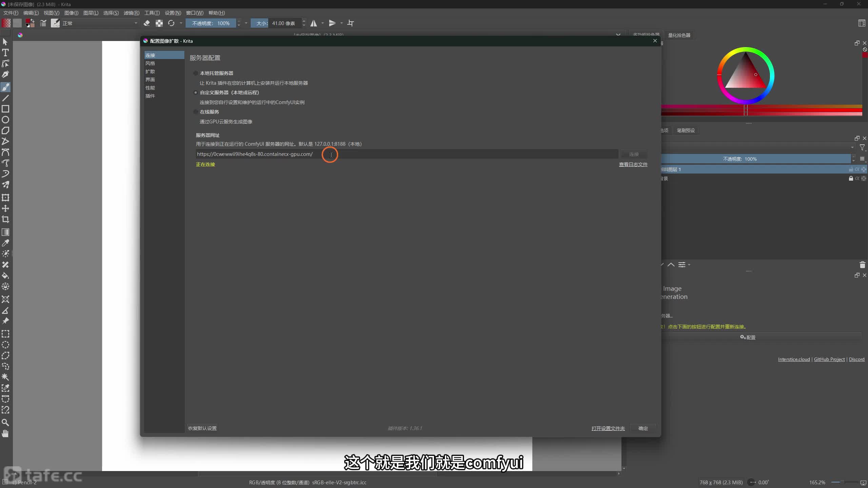Viewport: 868px width, 488px height.
Task: Select the Rectangular Selection tool
Action: [5, 334]
